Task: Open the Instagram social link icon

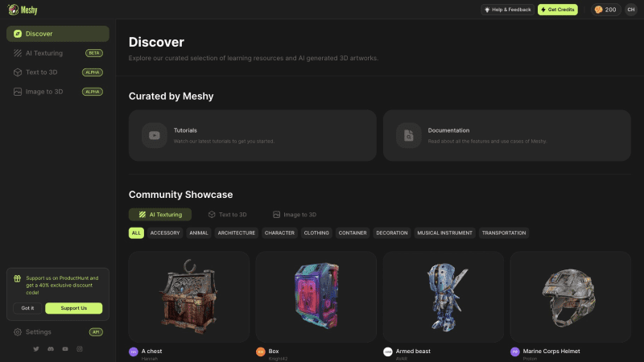Action: pos(79,348)
